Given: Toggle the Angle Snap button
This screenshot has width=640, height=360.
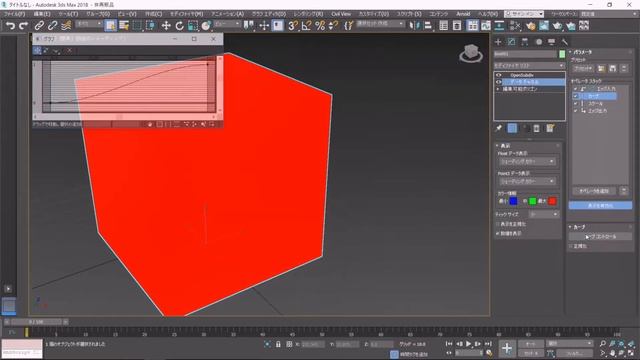Looking at the screenshot, I should pos(306,26).
